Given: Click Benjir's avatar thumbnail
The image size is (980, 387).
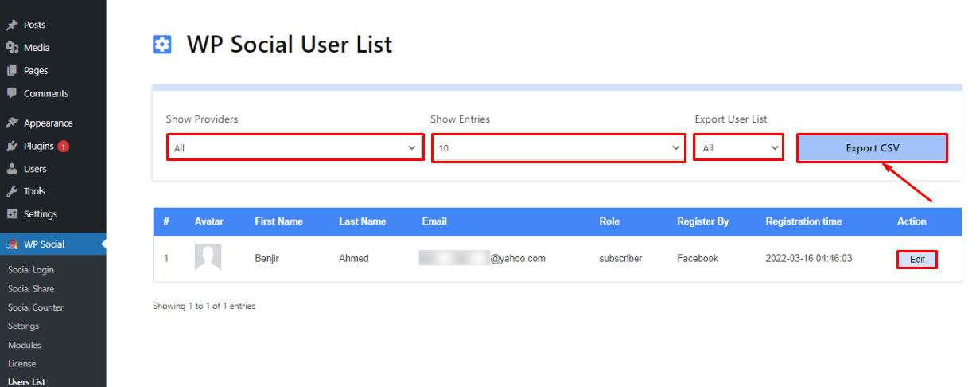Looking at the screenshot, I should click(x=208, y=258).
